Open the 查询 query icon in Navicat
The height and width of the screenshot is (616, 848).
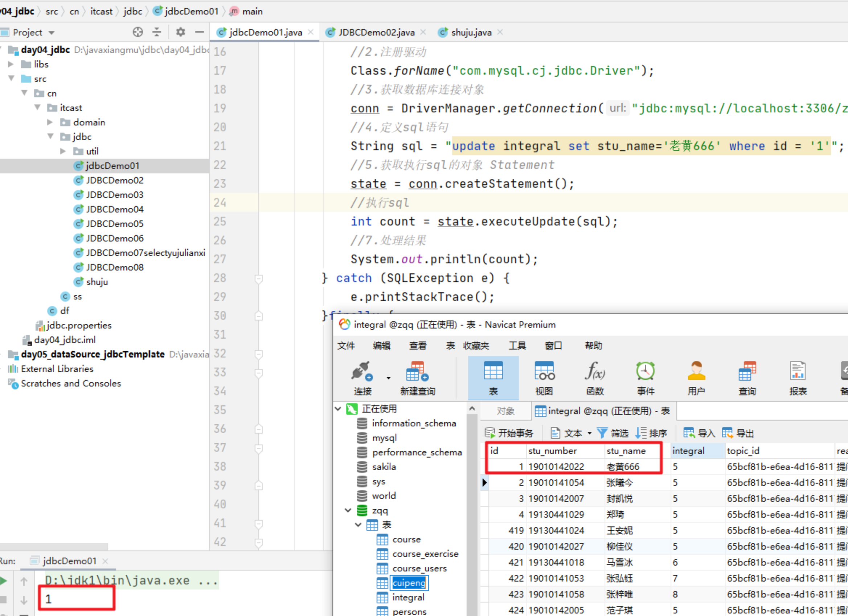tap(747, 378)
